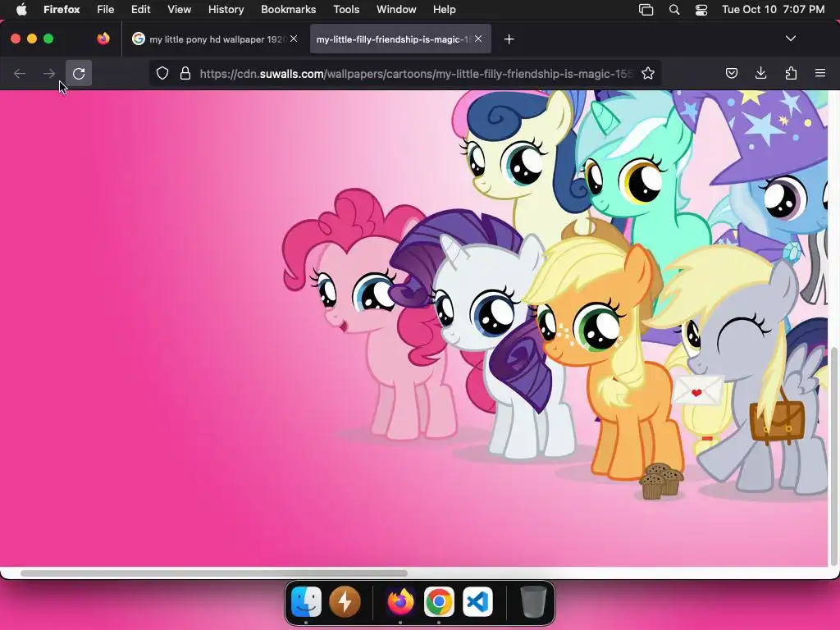Open the Extensions menu
The image size is (840, 630).
point(791,73)
